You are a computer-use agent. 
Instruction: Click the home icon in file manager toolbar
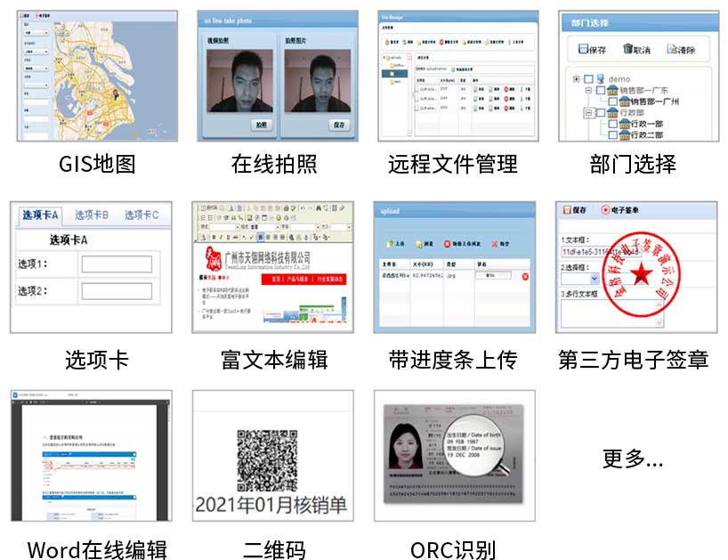click(x=388, y=42)
